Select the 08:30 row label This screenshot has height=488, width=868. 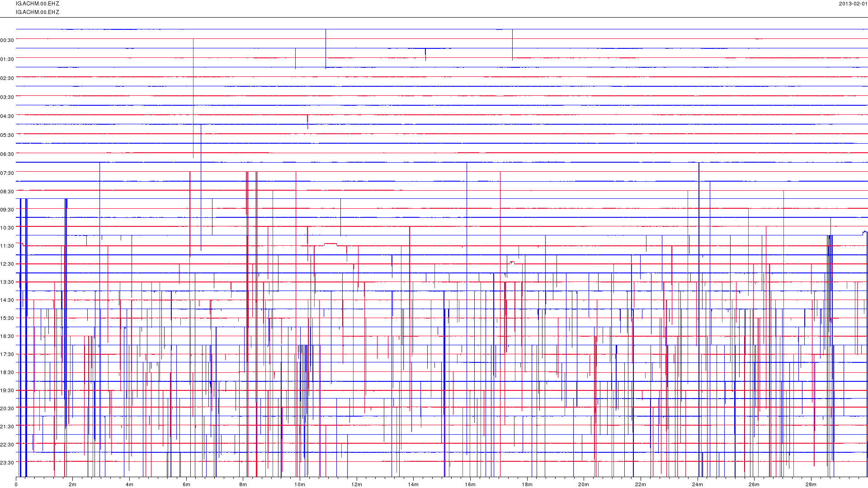(7, 192)
